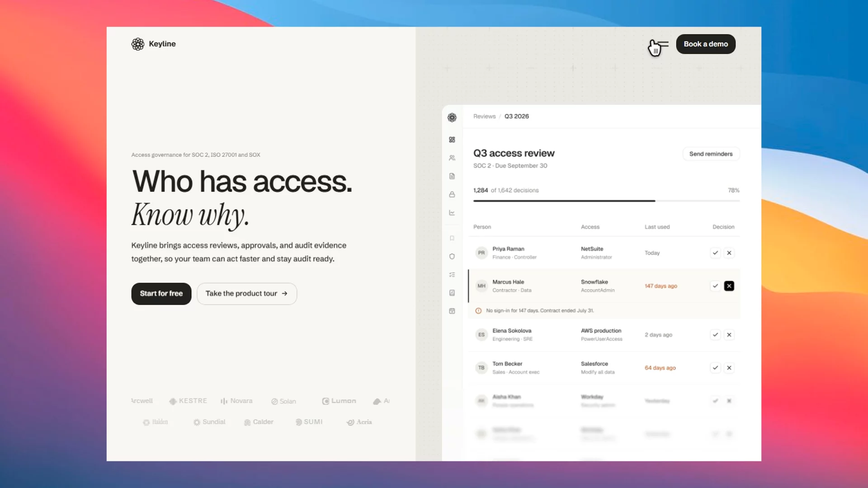Approve Elena Sokolova's AWS production access
Viewport: 868px width, 488px height.
[715, 334]
